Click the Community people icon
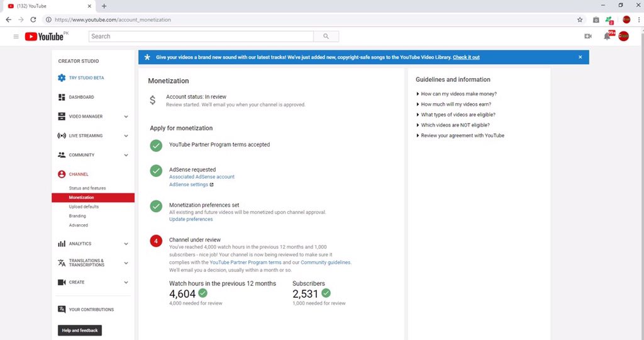Viewport: 644px width, 340px height. 62,155
